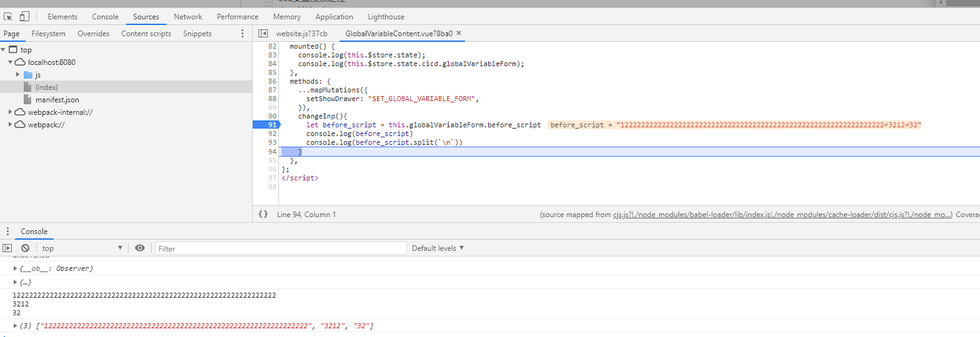Viewport: 980px width, 337px height.
Task: Set a breakpoint on line 84
Action: tap(272, 64)
